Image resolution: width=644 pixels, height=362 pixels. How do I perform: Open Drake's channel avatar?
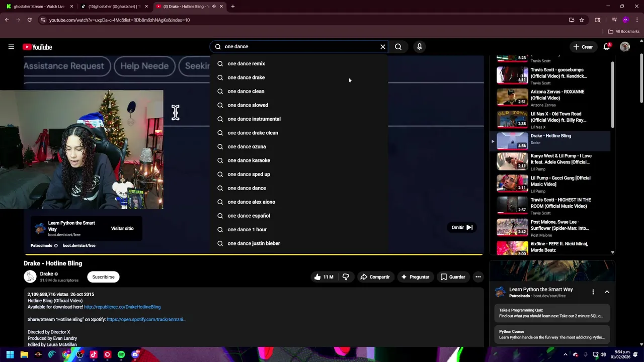(30, 277)
